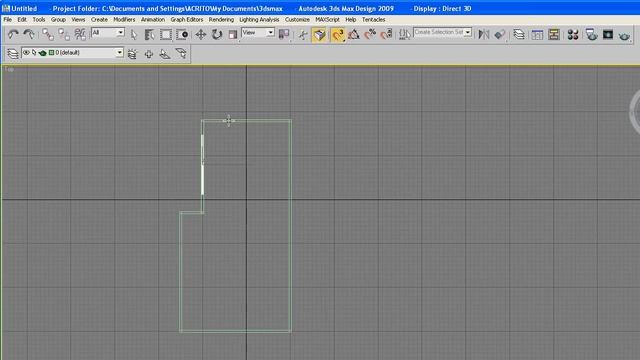Click Select Objects in Current Layer

point(165,53)
